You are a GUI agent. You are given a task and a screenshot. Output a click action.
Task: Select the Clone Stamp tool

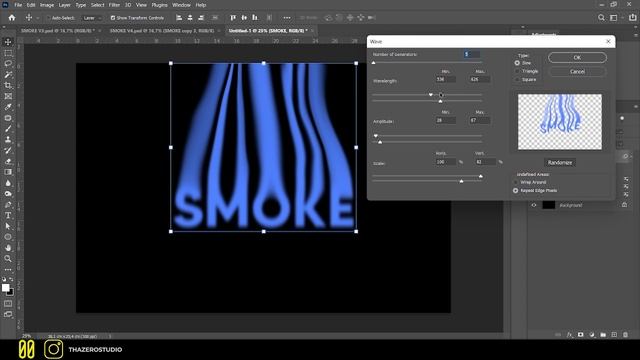[x=8, y=140]
